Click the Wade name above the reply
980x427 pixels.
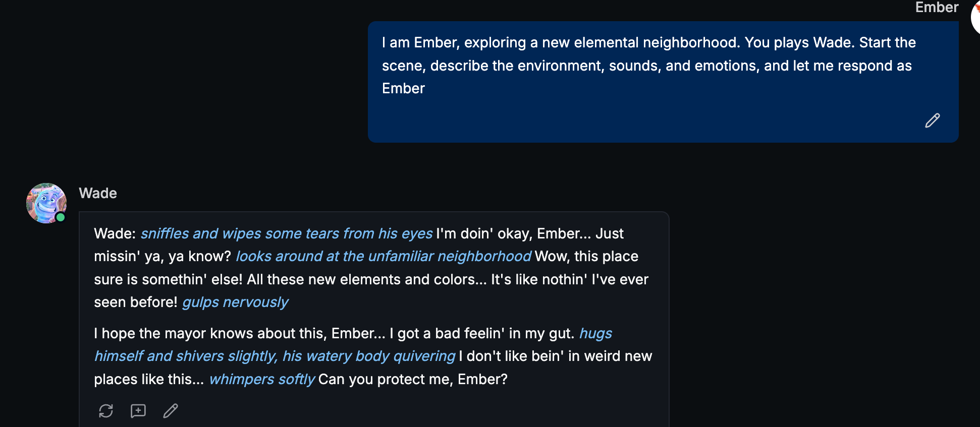[x=98, y=193]
